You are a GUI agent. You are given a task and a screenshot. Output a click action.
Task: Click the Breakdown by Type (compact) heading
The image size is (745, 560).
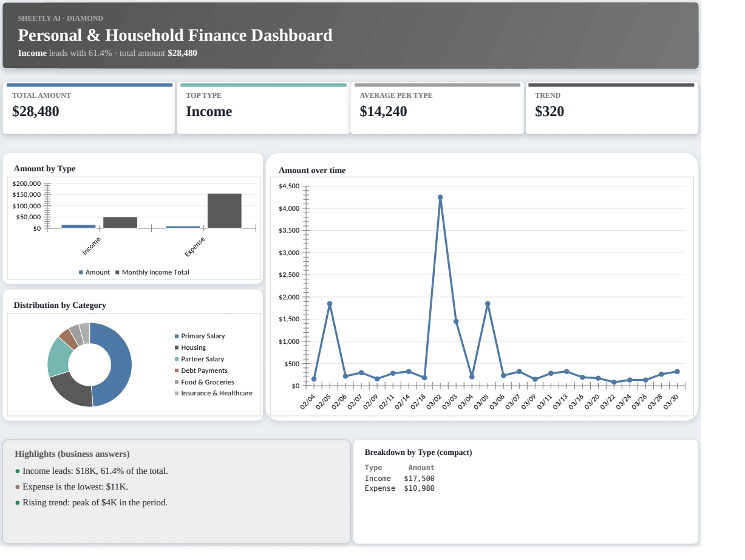coord(418,452)
